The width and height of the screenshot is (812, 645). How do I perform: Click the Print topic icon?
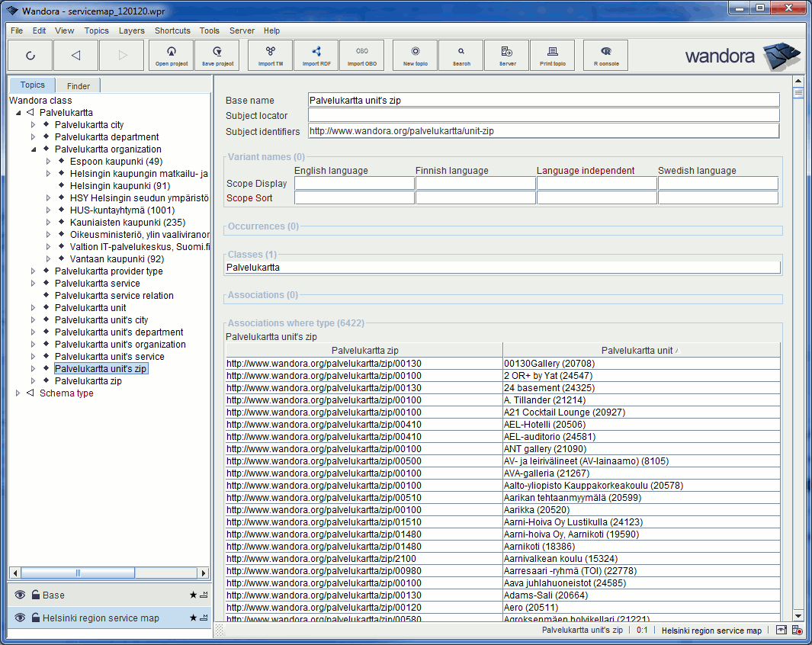click(x=552, y=55)
